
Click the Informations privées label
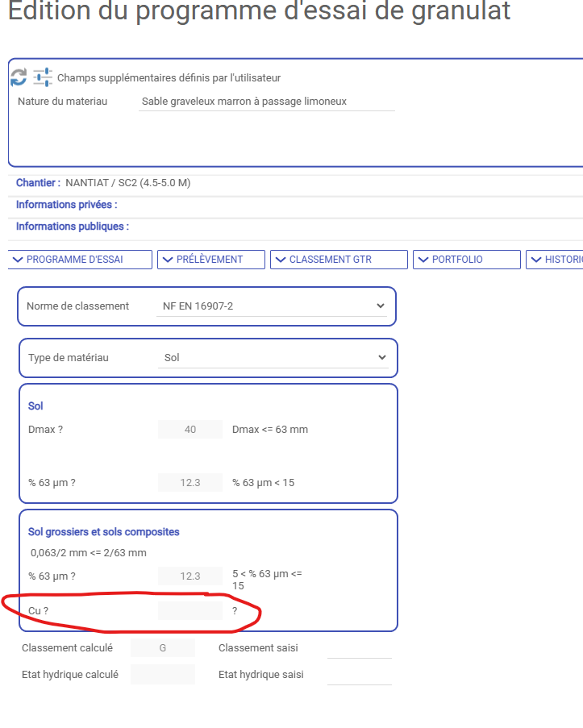(66, 205)
